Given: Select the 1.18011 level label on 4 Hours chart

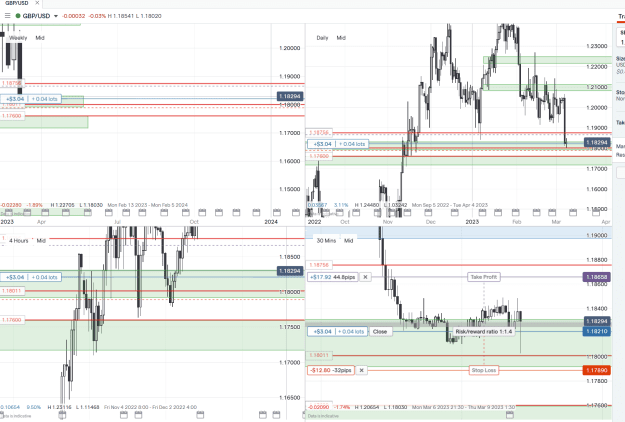Looking at the screenshot, I should coord(12,291).
